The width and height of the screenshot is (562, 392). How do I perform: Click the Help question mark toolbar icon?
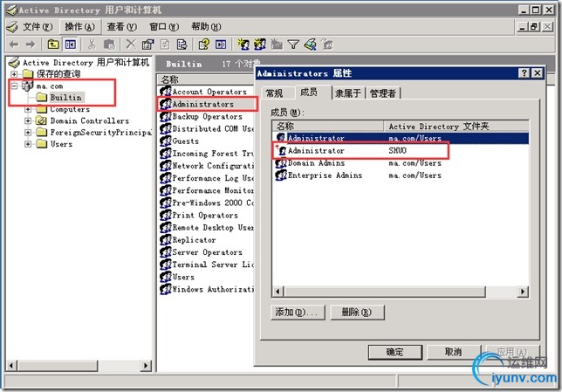204,45
